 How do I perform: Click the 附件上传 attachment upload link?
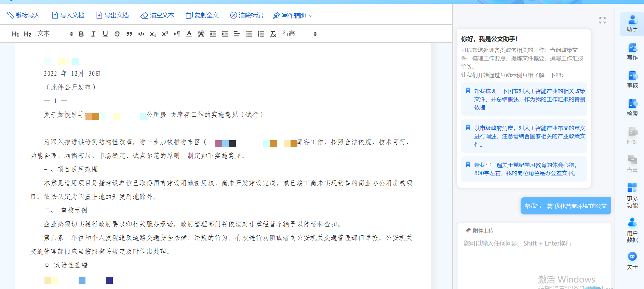(480, 231)
